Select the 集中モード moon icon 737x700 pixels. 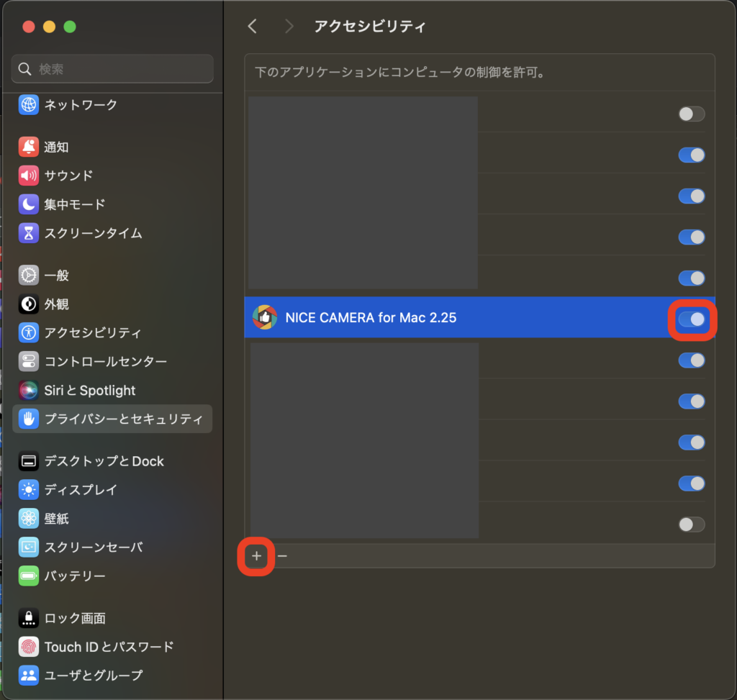point(29,204)
